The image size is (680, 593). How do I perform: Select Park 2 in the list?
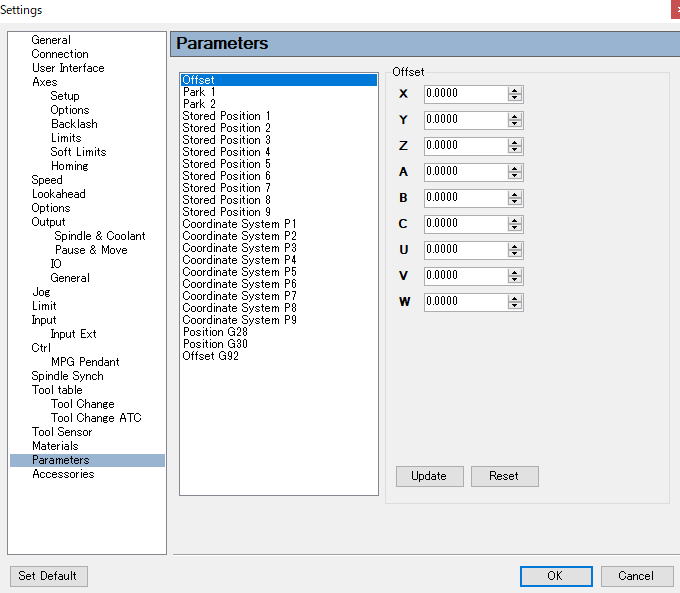point(199,104)
